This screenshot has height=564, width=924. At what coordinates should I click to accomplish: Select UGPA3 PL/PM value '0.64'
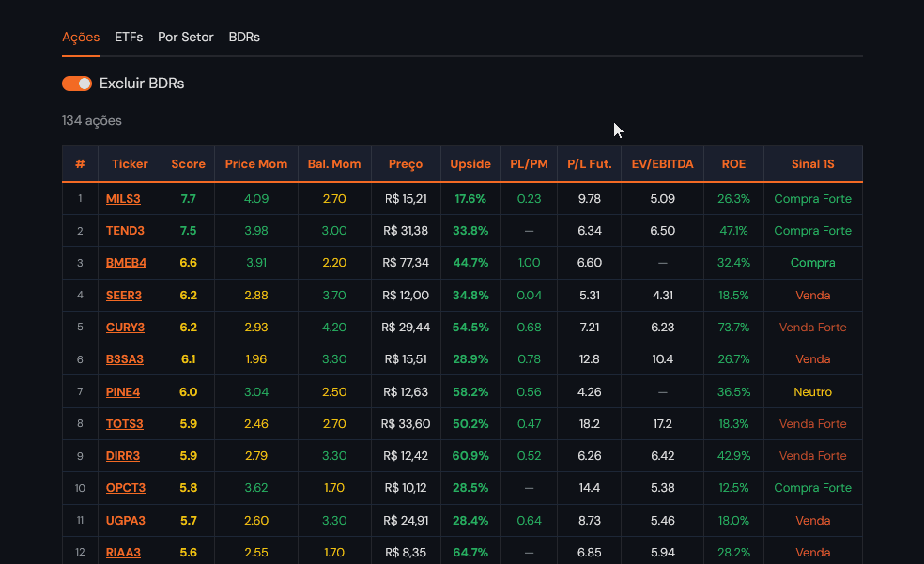[529, 521]
